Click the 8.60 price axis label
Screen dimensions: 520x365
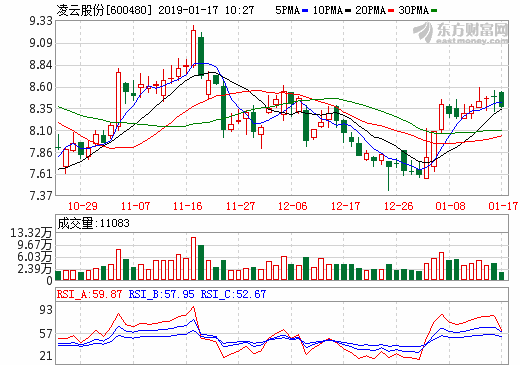click(x=41, y=87)
